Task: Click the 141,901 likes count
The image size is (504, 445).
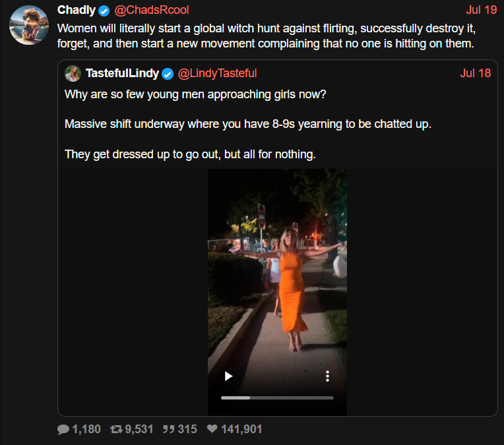Action: 241,429
